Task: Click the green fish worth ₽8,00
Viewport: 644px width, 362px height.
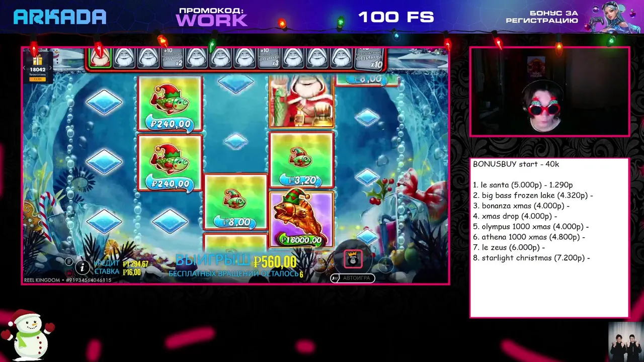Action: tap(235, 202)
